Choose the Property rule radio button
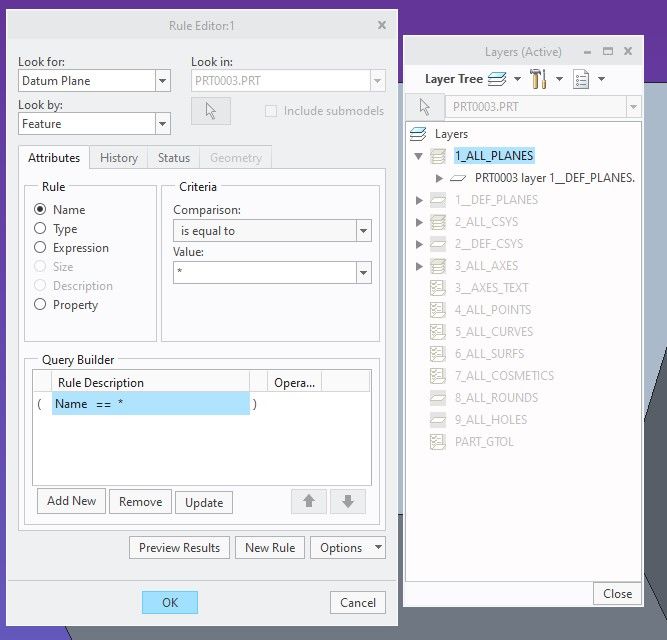This screenshot has width=667, height=640. click(x=41, y=305)
